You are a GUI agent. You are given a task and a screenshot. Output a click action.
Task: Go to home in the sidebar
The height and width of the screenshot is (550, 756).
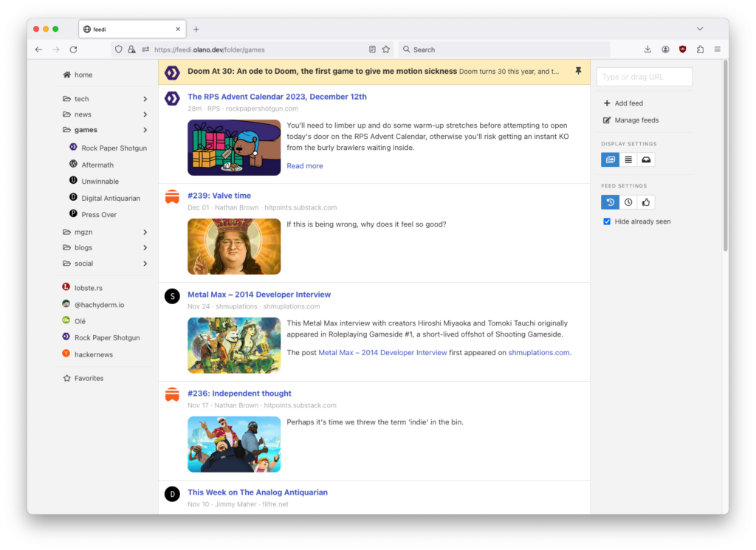click(x=83, y=75)
